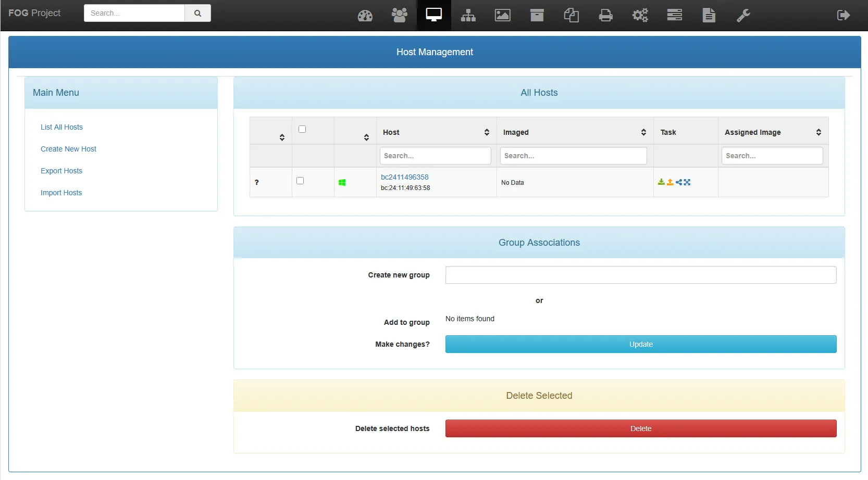
Task: Check the select-all hosts checkbox
Action: pyautogui.click(x=302, y=129)
